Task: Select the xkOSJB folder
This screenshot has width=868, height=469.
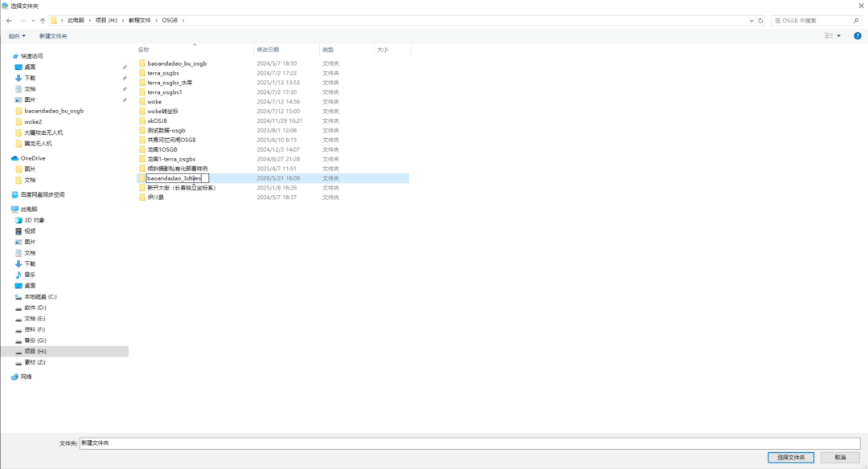Action: [157, 120]
